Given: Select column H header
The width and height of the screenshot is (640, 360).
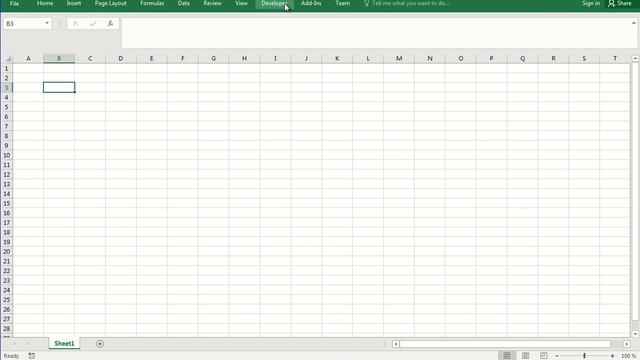Looking at the screenshot, I should pyautogui.click(x=244, y=59).
